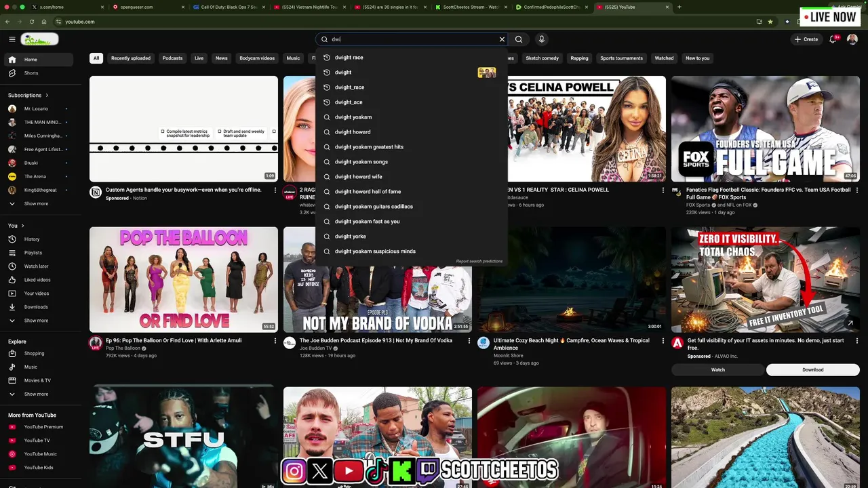Select Podcasts filter chip
Image resolution: width=868 pixels, height=488 pixels.
coord(172,58)
